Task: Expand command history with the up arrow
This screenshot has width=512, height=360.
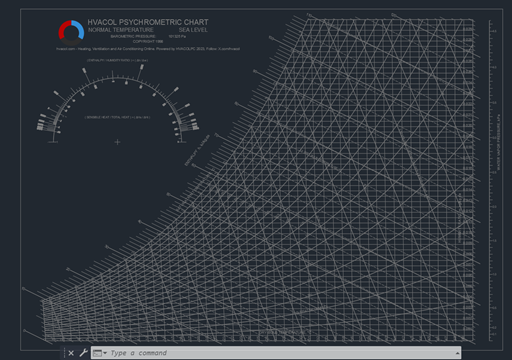Action: tap(457, 353)
